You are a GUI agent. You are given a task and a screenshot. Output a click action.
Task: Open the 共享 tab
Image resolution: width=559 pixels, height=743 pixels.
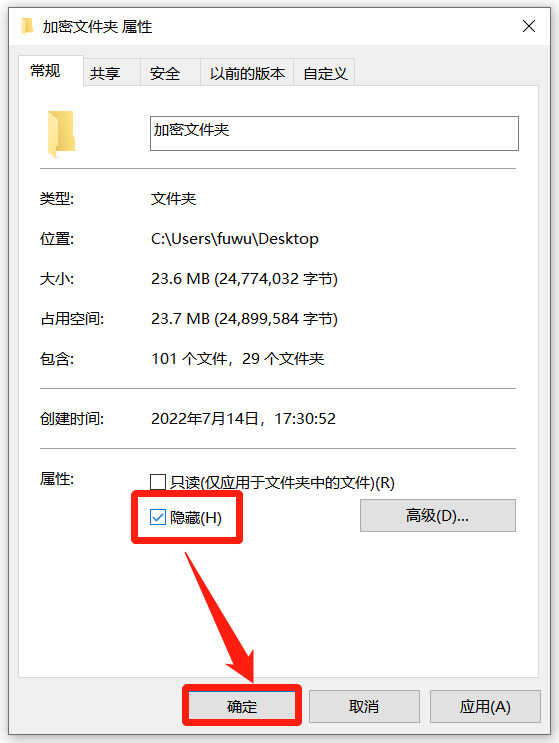point(105,73)
